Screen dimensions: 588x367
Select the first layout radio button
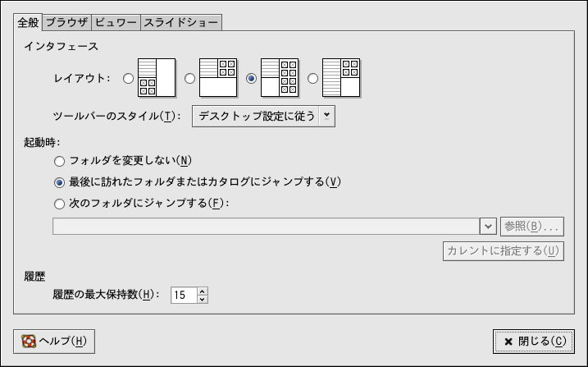[x=127, y=79]
